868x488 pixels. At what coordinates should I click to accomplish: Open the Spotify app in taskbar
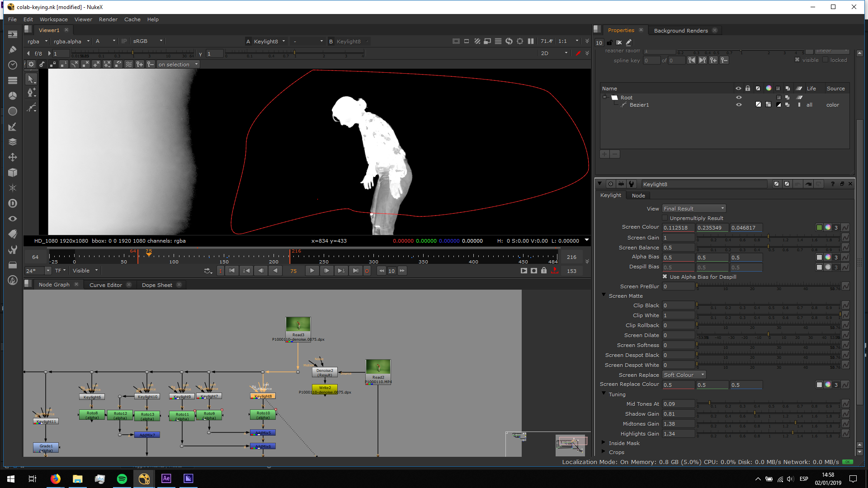coord(122,479)
